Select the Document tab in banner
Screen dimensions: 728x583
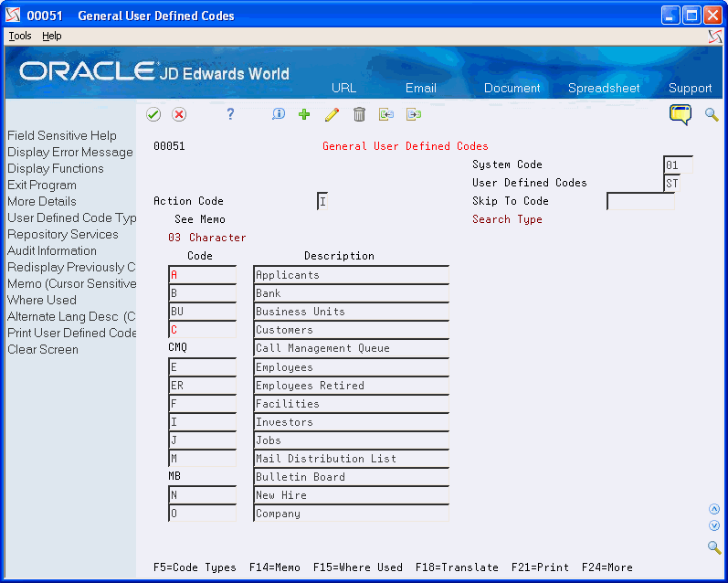[512, 88]
